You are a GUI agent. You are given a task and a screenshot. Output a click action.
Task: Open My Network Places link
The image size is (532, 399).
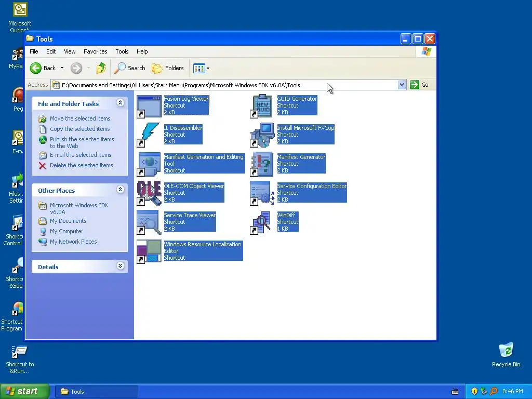coord(73,242)
